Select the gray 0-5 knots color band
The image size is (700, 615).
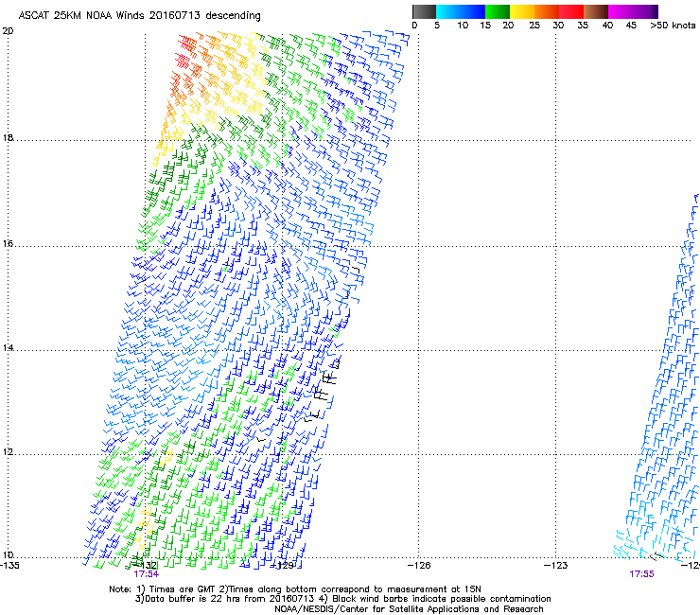(x=424, y=11)
